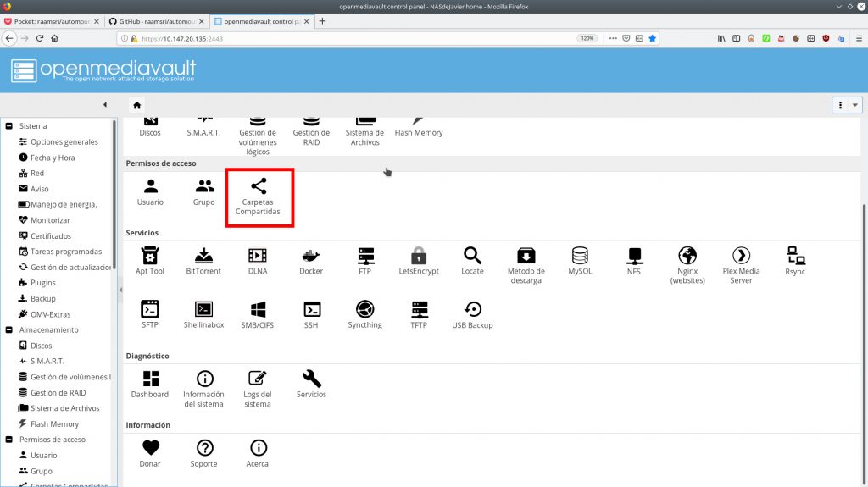Open the Dashboard diagnostic icon
The height and width of the screenshot is (487, 868).
point(150,384)
